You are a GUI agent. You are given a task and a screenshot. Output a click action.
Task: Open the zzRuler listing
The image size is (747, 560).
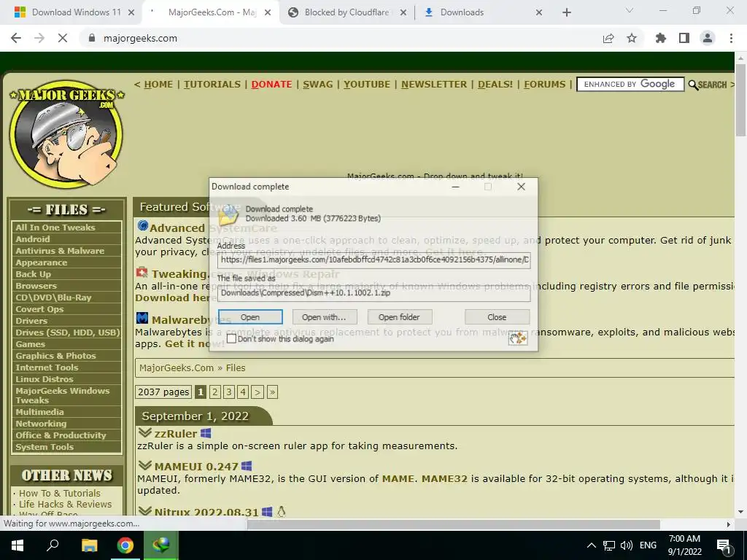coord(175,434)
